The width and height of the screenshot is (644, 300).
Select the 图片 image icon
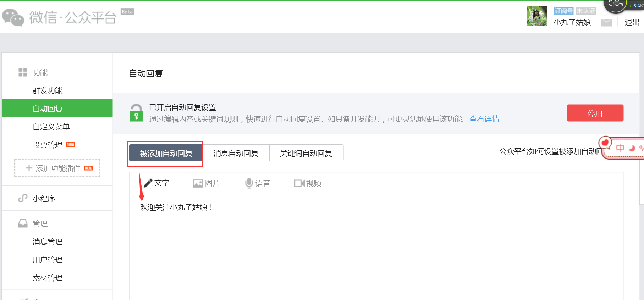pos(198,183)
